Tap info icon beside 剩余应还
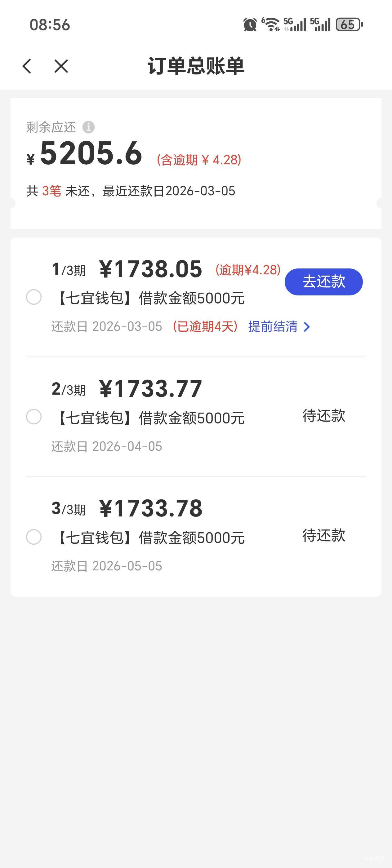392x868 pixels. 88,127
